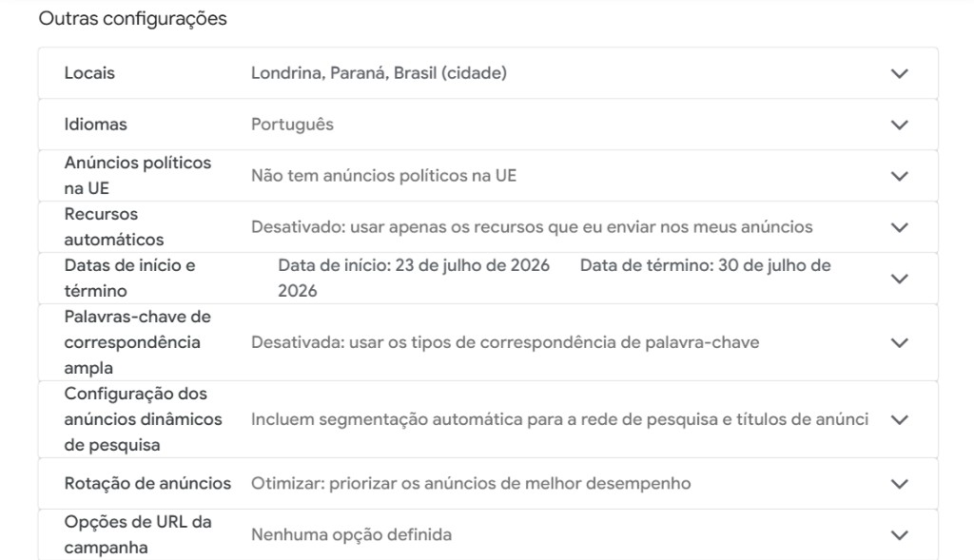The height and width of the screenshot is (560, 974).
Task: Select the Português language value
Action: 292,125
